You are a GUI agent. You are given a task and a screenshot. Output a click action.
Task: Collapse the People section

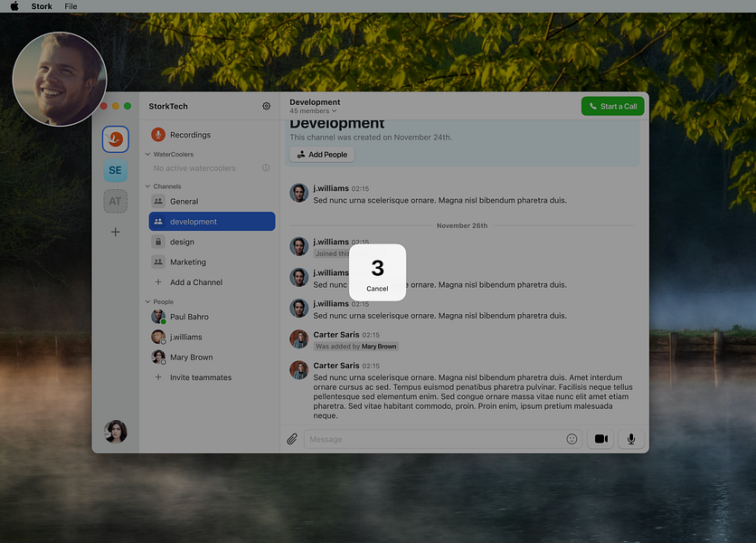pos(147,301)
